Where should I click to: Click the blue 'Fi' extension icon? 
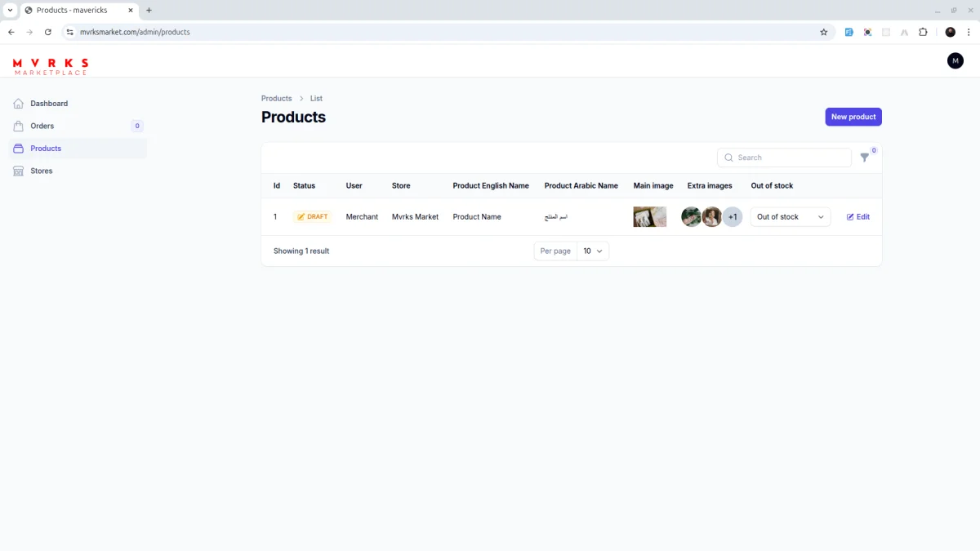[x=849, y=33]
